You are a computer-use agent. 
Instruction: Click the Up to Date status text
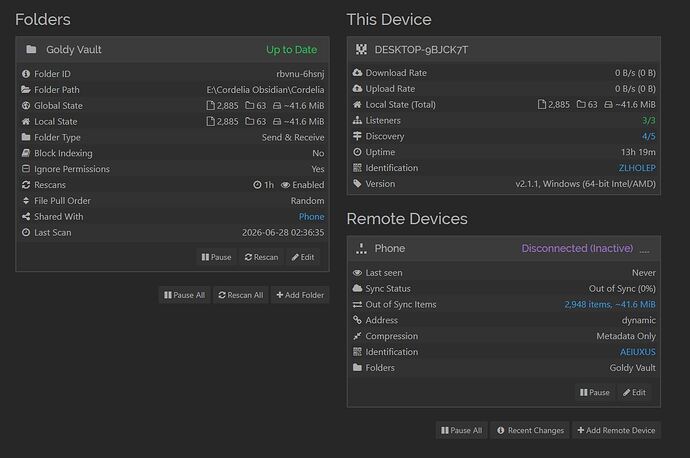[291, 50]
